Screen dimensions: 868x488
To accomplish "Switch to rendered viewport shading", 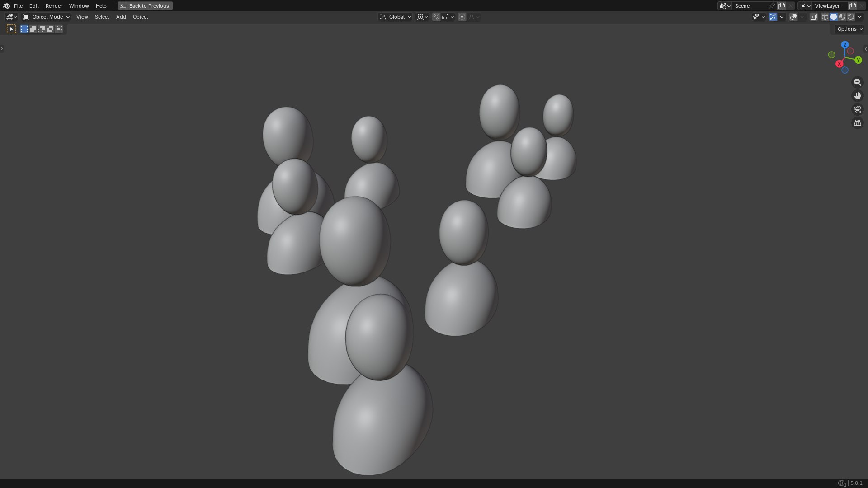I will (851, 17).
